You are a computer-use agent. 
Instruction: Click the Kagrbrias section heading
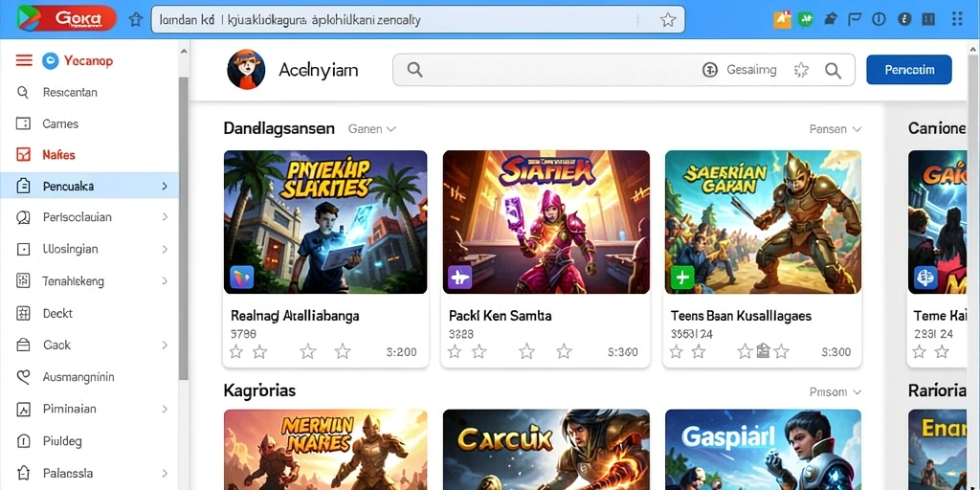(x=259, y=391)
